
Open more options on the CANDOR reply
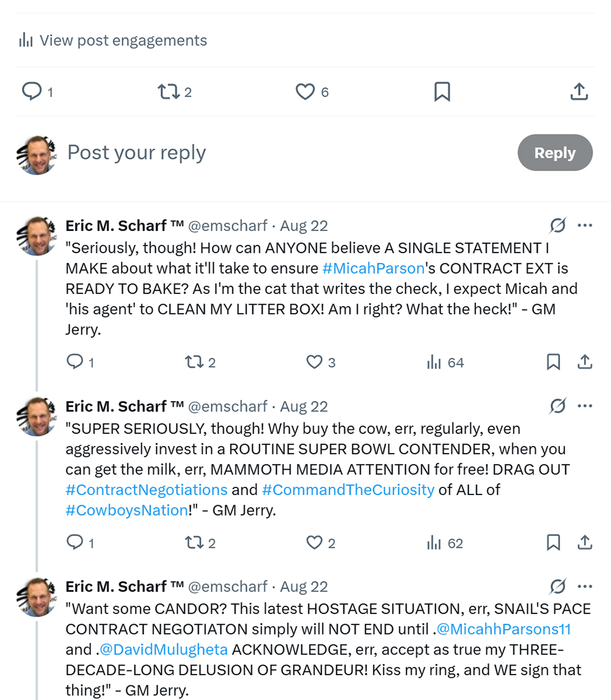click(585, 586)
